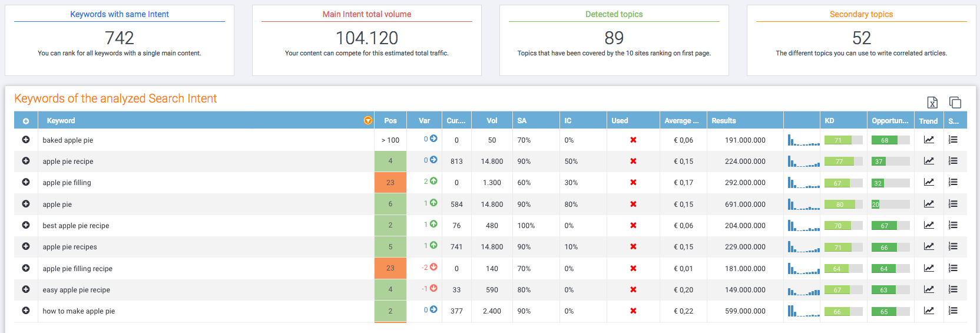Click variation -1 arrow for easy apple pie recipe
980x333 pixels.
(433, 288)
